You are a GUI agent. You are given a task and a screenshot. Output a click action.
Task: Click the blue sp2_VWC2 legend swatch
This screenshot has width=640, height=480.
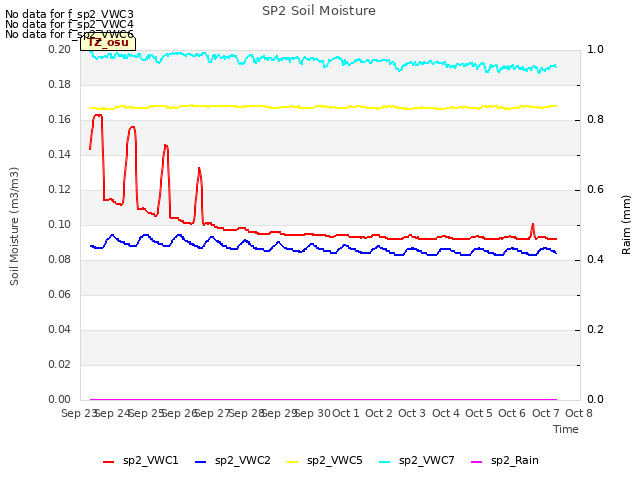point(201,462)
